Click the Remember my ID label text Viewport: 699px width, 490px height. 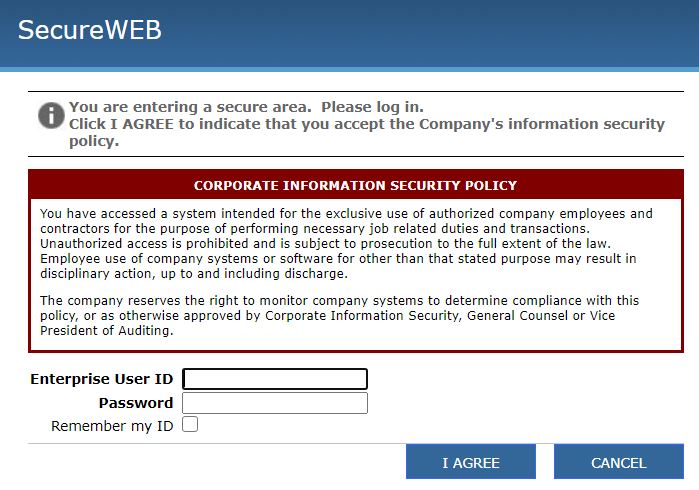click(112, 426)
